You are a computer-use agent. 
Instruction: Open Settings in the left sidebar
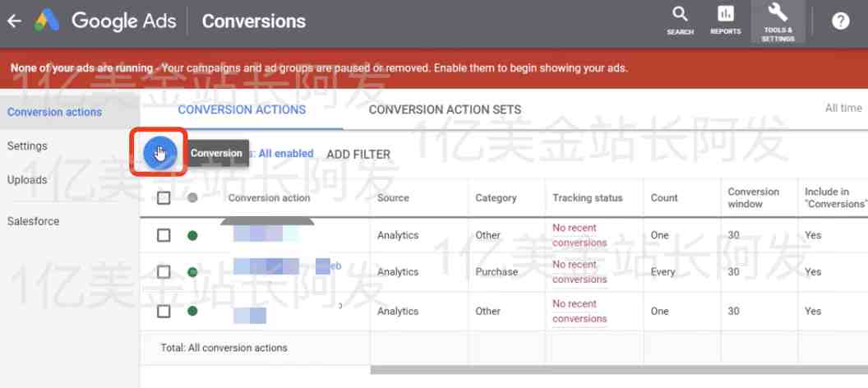[27, 146]
